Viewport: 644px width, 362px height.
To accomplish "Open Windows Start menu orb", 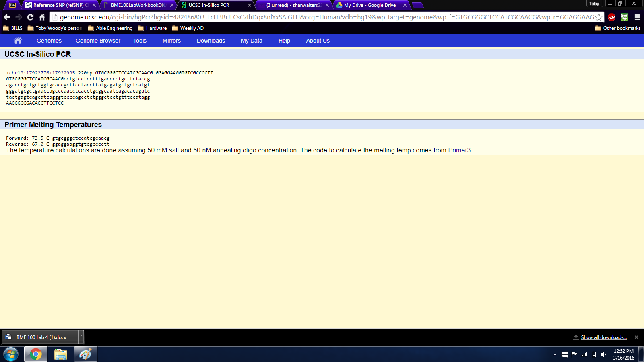I will click(11, 354).
